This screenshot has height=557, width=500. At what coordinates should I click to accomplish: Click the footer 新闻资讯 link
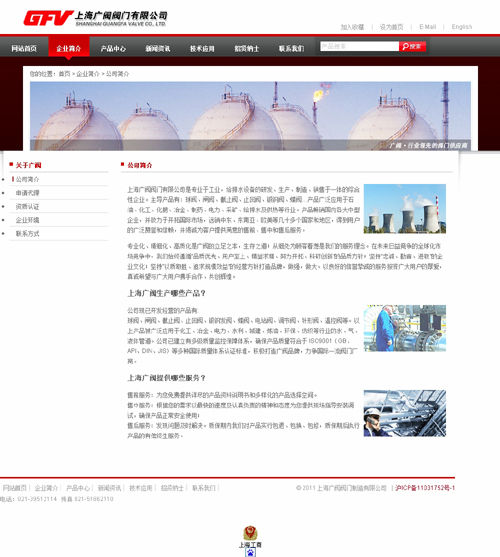coord(109,488)
